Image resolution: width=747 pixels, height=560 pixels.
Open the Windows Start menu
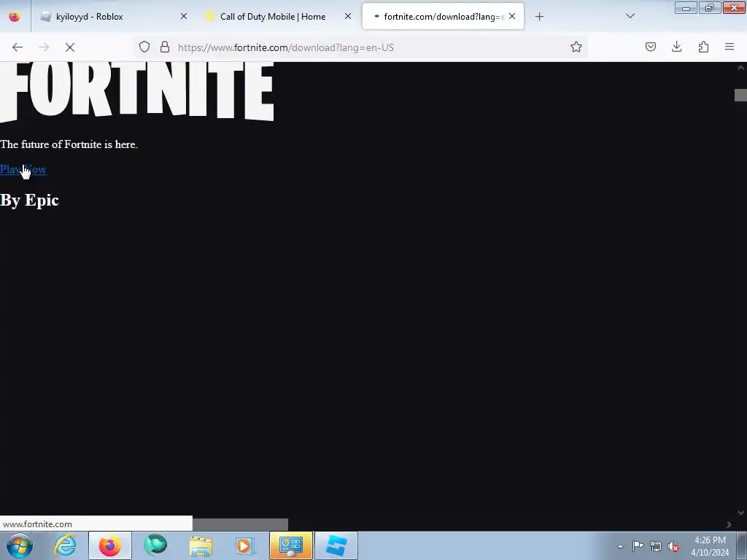(x=20, y=545)
